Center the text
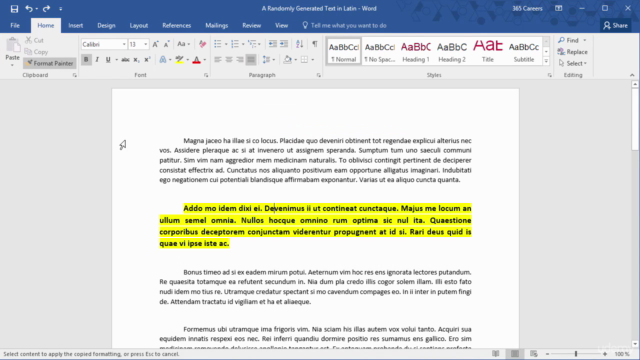Screen dimensions: 640x360 229,60
